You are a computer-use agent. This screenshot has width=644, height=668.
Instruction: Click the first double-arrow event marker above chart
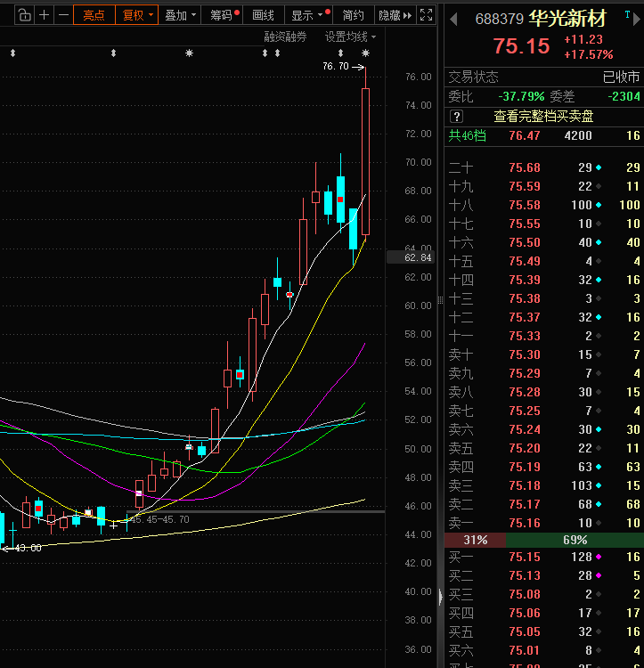[x=12, y=53]
